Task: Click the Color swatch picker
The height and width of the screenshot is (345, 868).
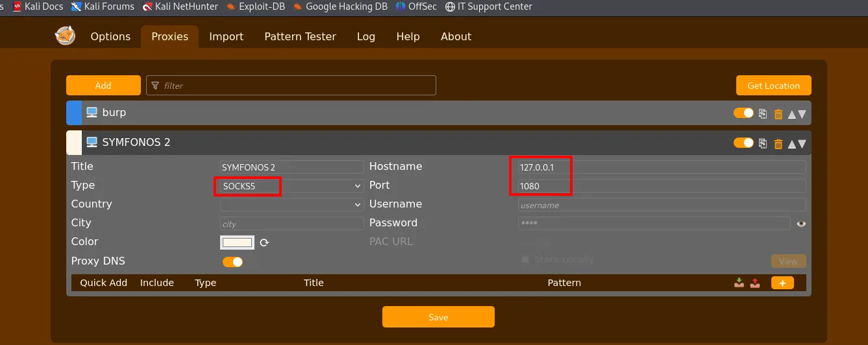Action: click(237, 243)
